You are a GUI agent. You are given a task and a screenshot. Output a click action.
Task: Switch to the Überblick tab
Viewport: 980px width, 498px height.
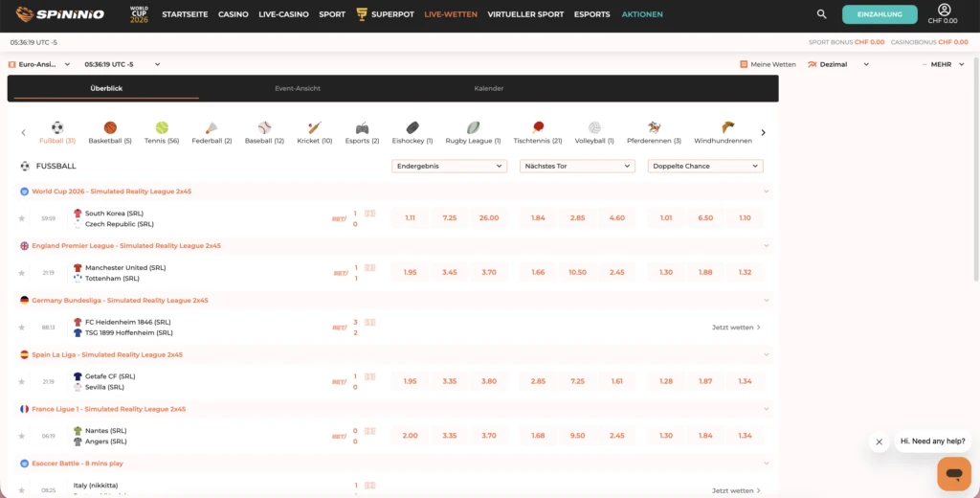coord(106,88)
